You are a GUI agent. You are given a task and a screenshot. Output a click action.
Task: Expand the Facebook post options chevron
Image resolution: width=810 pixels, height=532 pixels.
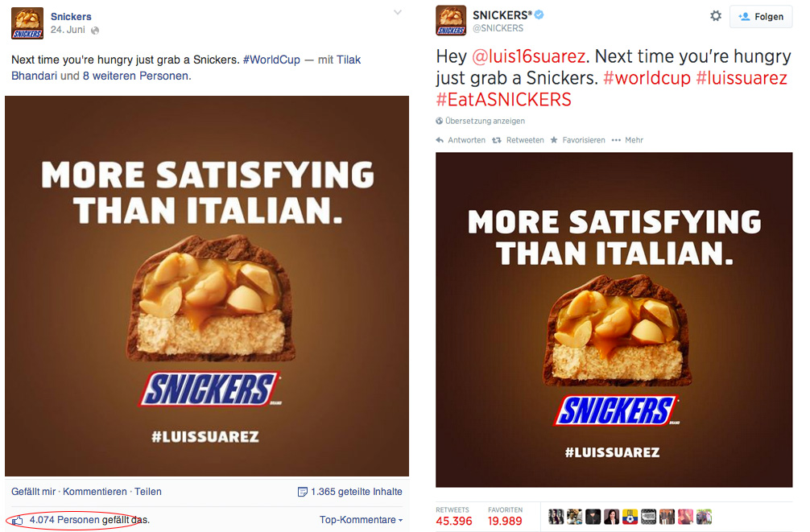point(397,12)
